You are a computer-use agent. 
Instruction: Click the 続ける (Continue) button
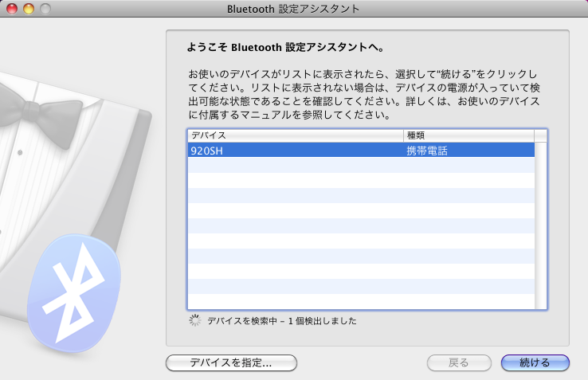click(x=535, y=362)
